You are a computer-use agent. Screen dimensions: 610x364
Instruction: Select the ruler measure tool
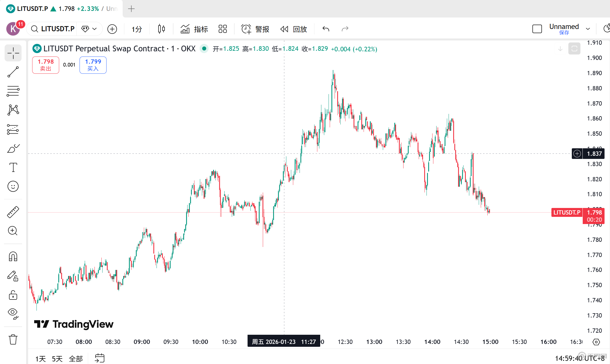pos(13,212)
